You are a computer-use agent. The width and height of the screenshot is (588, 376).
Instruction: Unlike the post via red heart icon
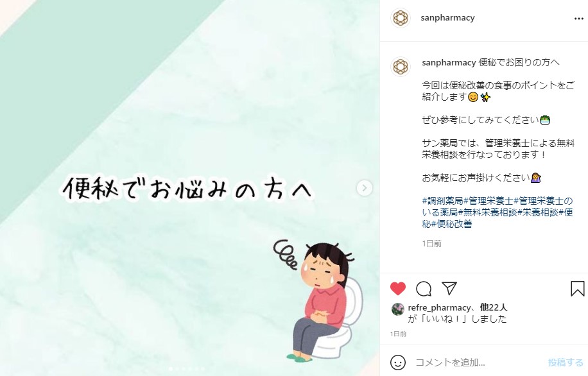point(398,289)
